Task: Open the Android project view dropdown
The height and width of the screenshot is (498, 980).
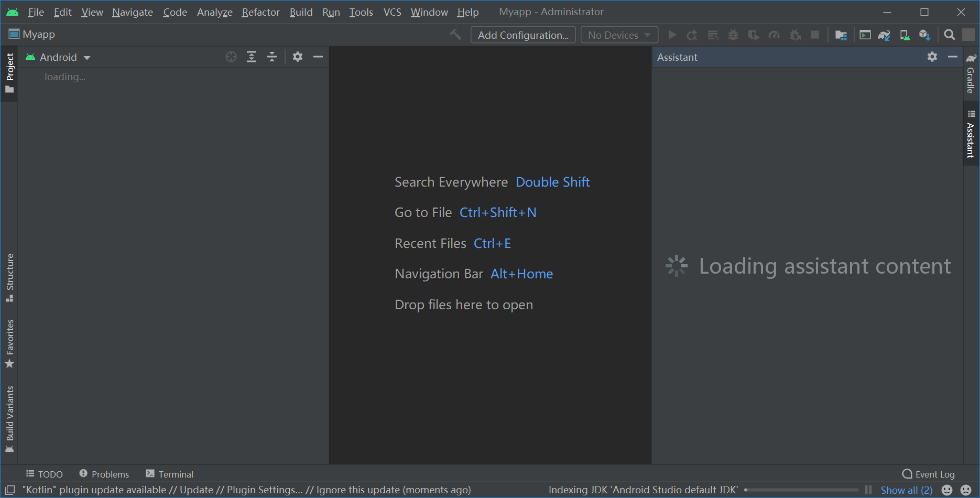Action: point(58,57)
